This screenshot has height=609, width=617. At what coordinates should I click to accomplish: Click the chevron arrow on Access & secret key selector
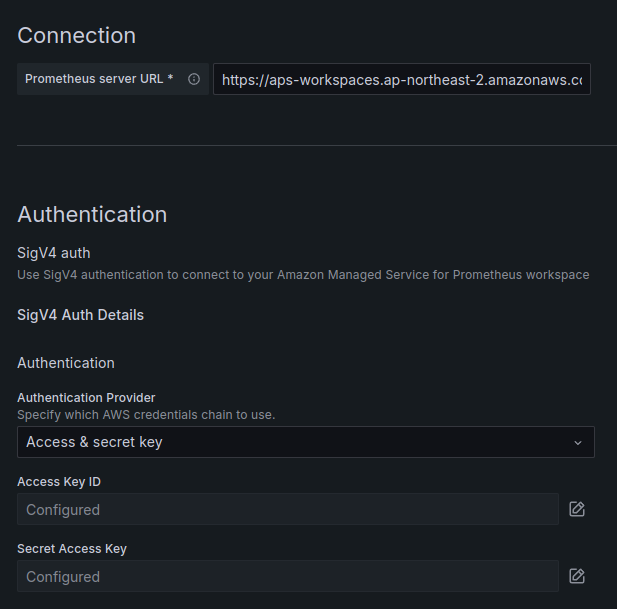(x=578, y=443)
